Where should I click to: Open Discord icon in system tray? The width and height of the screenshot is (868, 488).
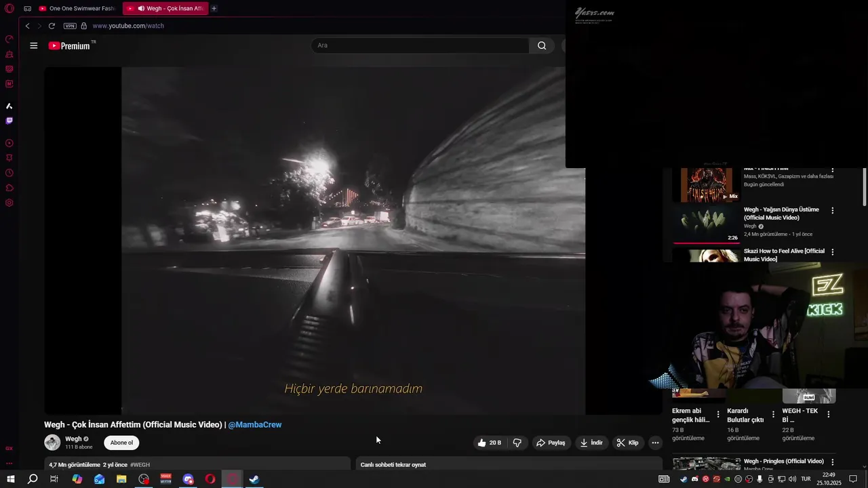[x=694, y=479]
